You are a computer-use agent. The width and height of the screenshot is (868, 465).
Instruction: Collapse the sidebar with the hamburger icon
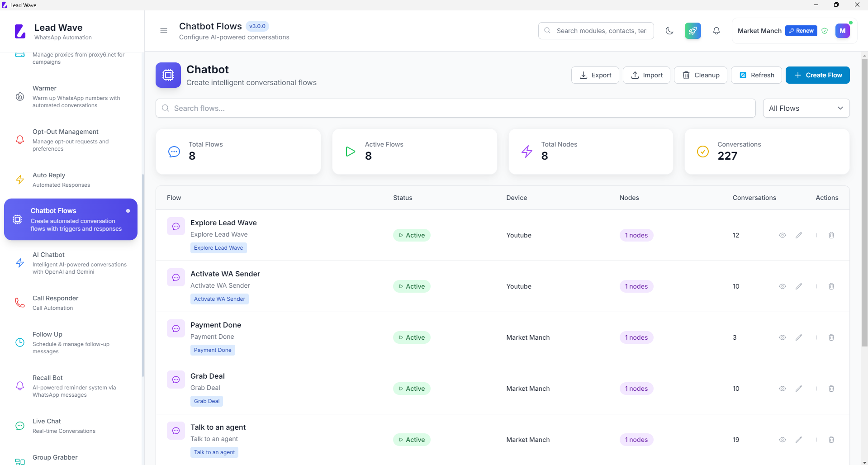[x=164, y=30]
